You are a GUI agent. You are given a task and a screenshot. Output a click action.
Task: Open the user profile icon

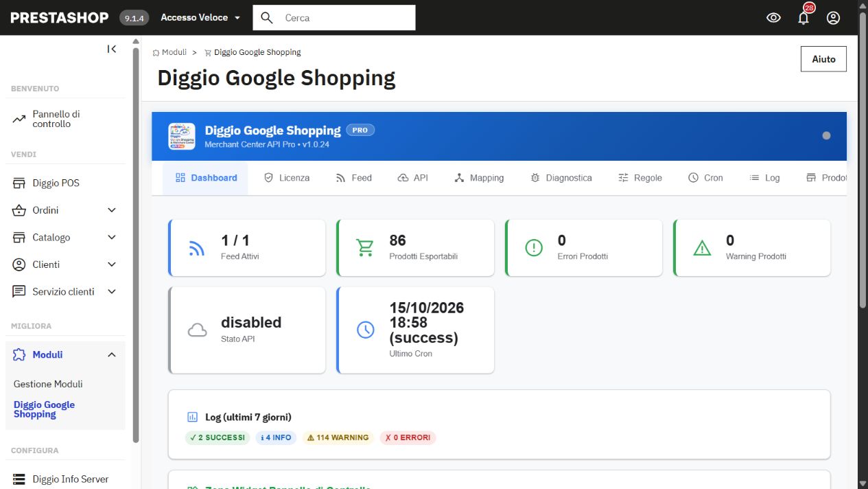pyautogui.click(x=833, y=18)
